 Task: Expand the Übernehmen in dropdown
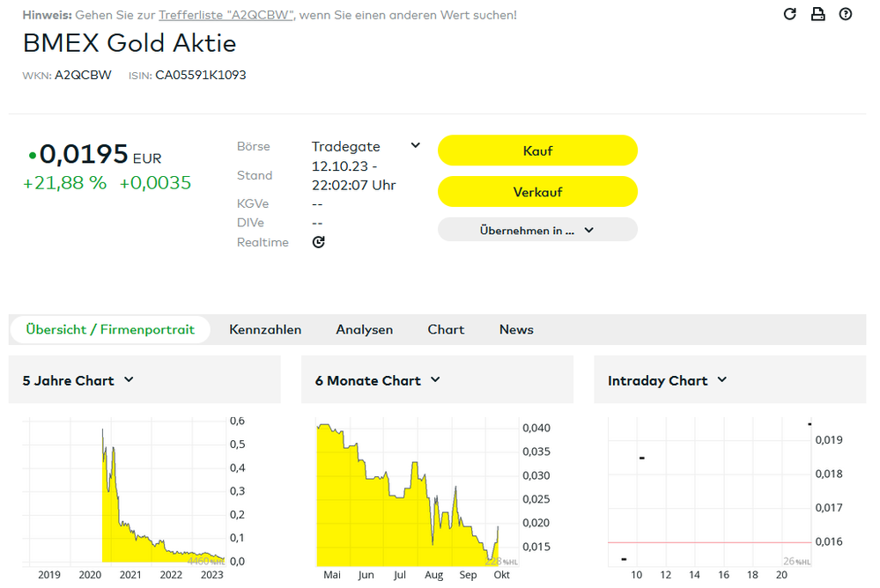[x=537, y=230]
